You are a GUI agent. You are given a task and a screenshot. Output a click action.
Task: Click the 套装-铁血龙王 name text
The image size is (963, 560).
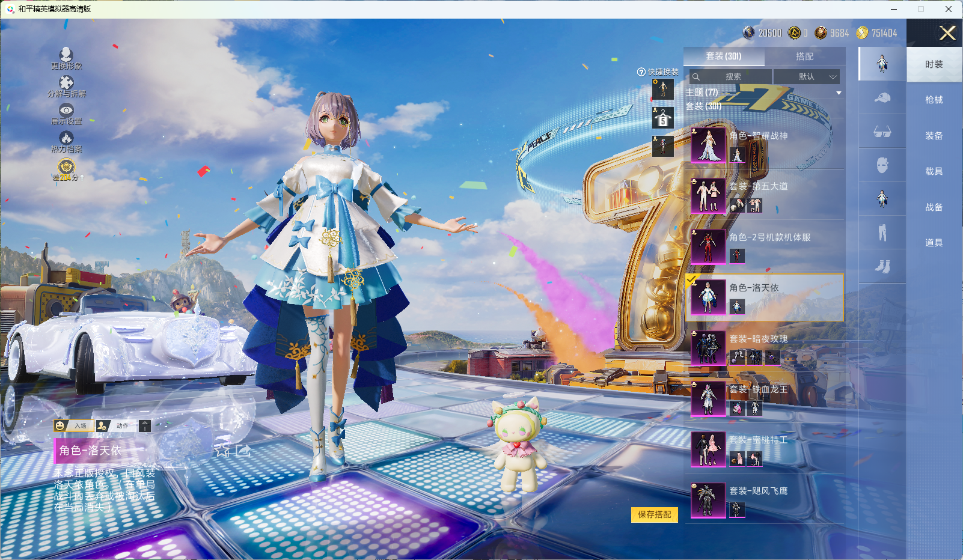click(759, 389)
